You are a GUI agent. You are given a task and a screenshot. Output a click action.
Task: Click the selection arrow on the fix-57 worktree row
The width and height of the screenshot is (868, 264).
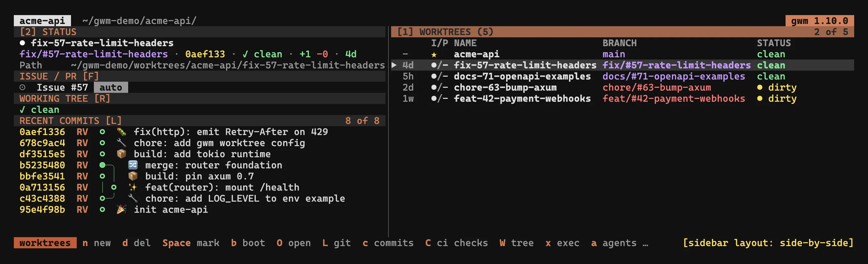click(394, 65)
